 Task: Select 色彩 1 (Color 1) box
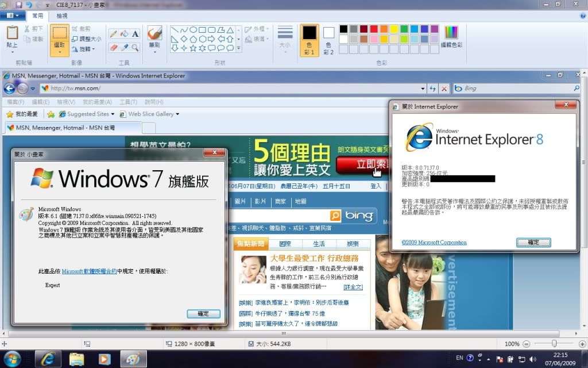(310, 40)
